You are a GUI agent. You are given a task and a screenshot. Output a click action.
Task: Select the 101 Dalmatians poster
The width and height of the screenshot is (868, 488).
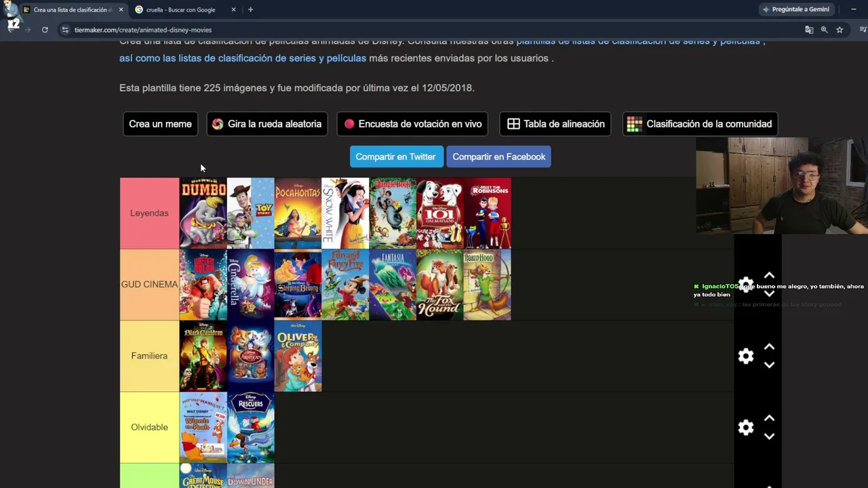point(440,213)
